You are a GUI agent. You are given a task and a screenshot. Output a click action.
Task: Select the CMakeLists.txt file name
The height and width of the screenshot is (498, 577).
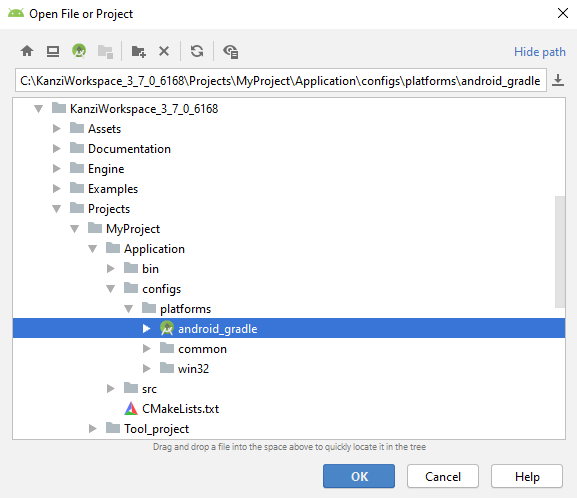click(x=180, y=409)
